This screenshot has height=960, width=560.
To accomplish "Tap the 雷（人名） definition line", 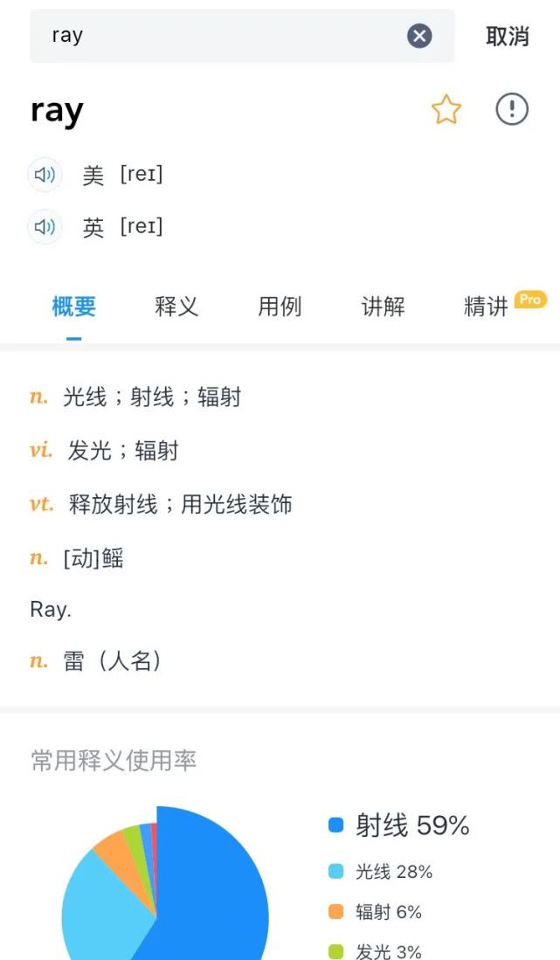I will (x=113, y=661).
